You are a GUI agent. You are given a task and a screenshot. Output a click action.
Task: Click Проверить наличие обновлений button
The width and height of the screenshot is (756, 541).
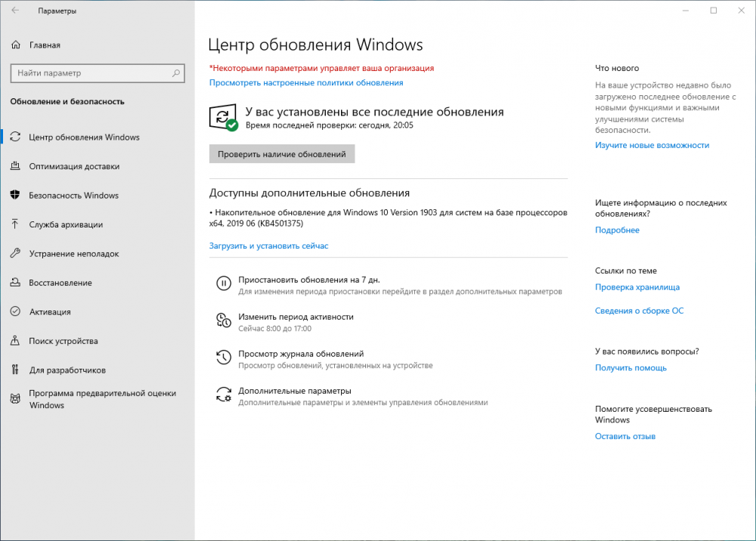[282, 154]
